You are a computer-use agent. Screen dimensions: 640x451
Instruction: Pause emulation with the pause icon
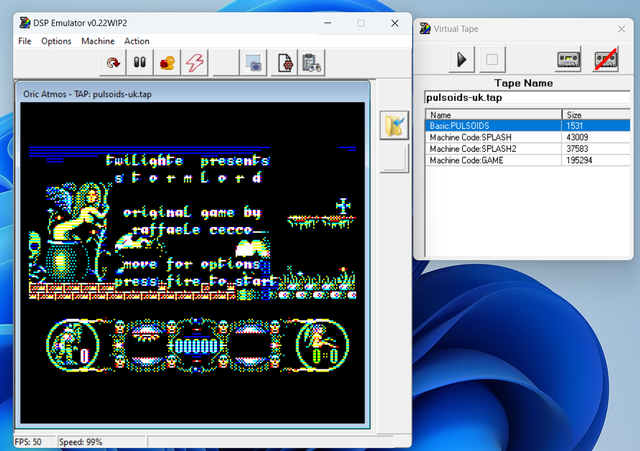pos(140,63)
